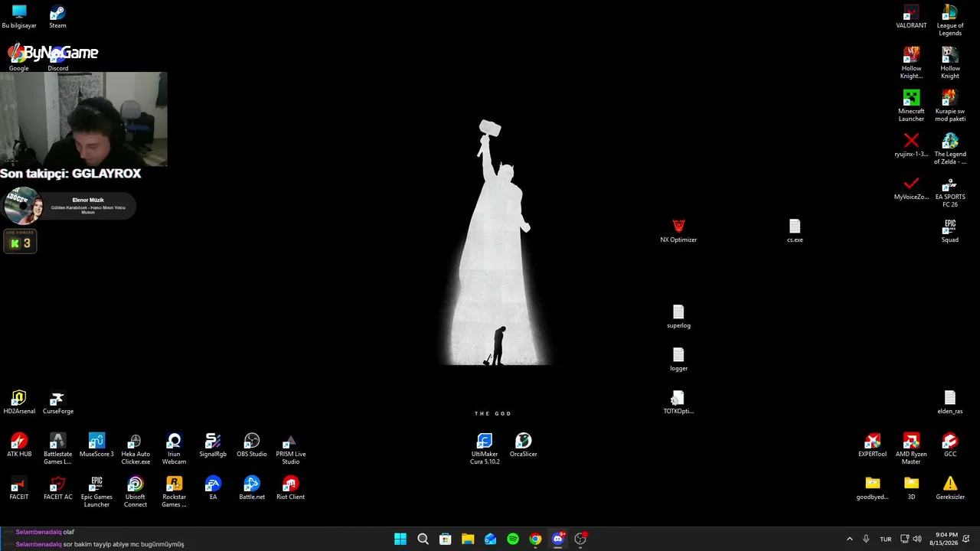Open the 3D folder on desktop
The width and height of the screenshot is (980, 551).
click(911, 488)
